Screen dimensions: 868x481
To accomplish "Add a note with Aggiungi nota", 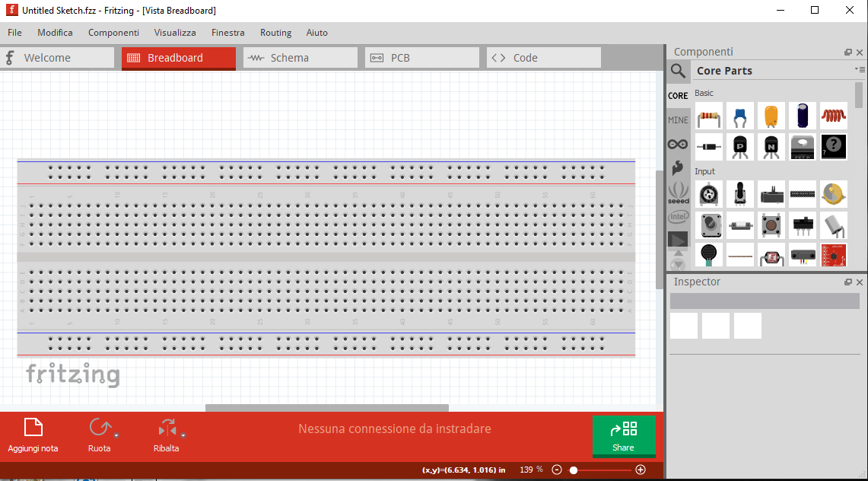I will (33, 435).
